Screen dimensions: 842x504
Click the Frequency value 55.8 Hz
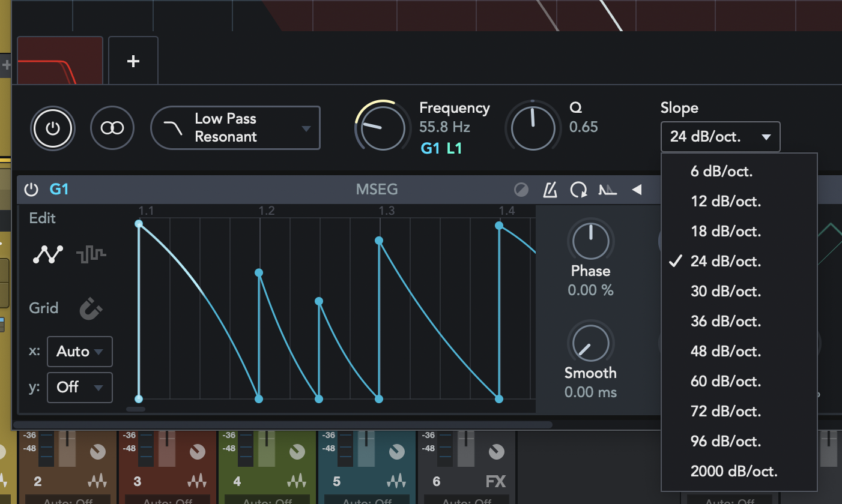point(445,127)
